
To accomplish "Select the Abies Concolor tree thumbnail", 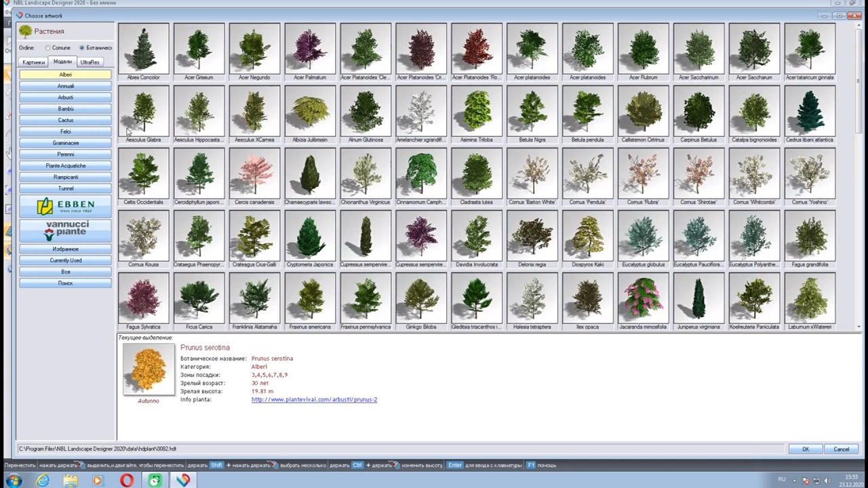I will [x=143, y=48].
